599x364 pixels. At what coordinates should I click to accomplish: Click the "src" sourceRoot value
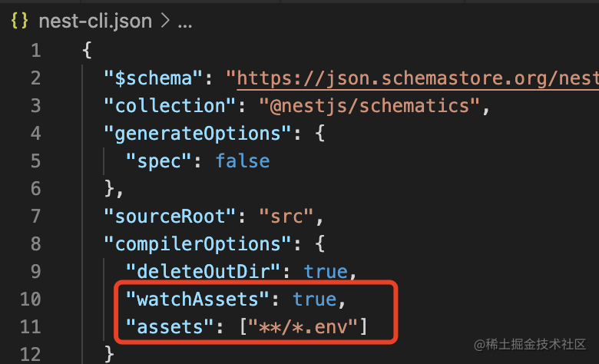[286, 216]
